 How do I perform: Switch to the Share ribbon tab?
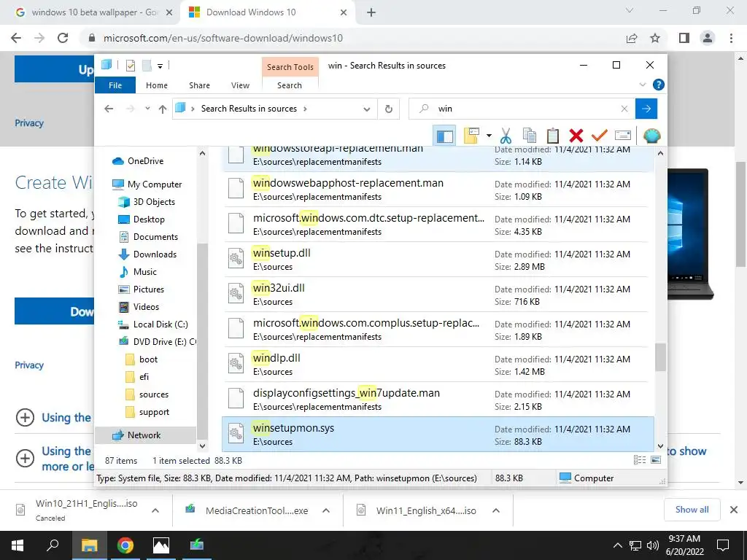(199, 85)
